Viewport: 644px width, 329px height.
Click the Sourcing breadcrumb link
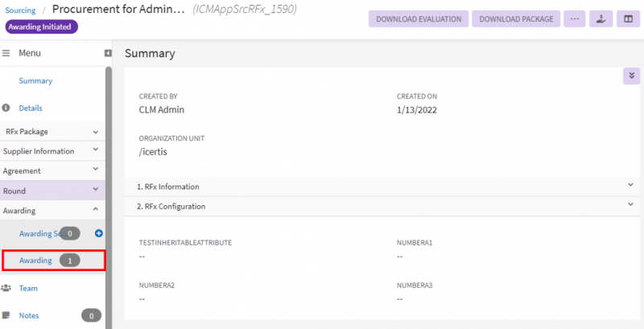pos(21,10)
